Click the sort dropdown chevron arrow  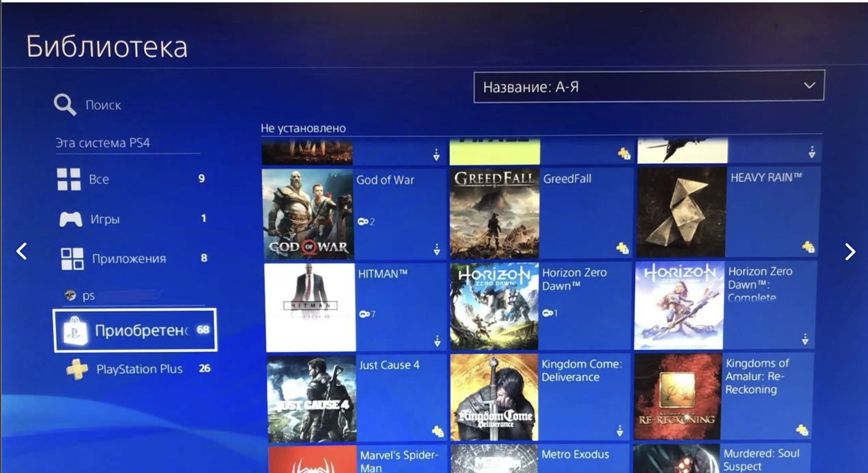(809, 85)
